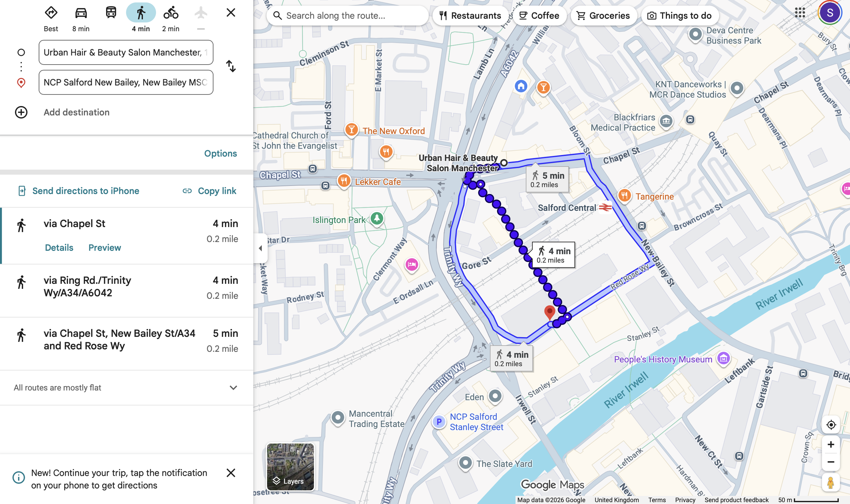The height and width of the screenshot is (504, 850).
Task: Filter by Restaurants chip
Action: [470, 16]
